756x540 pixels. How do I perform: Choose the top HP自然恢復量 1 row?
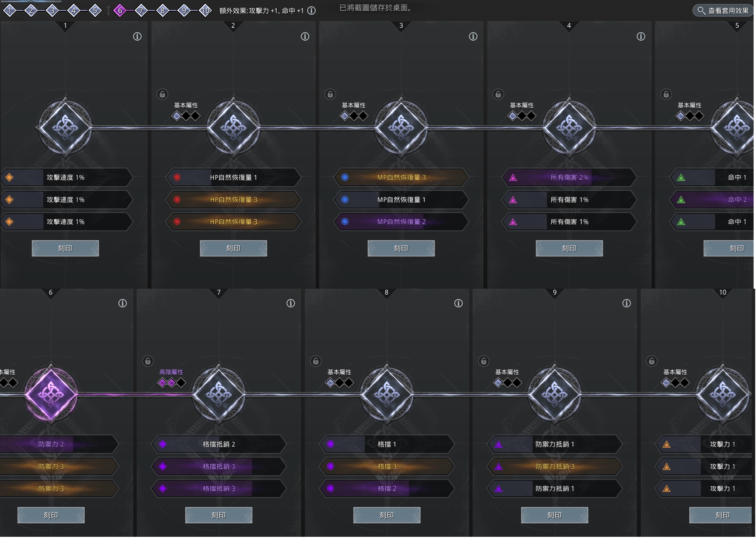[x=233, y=178]
